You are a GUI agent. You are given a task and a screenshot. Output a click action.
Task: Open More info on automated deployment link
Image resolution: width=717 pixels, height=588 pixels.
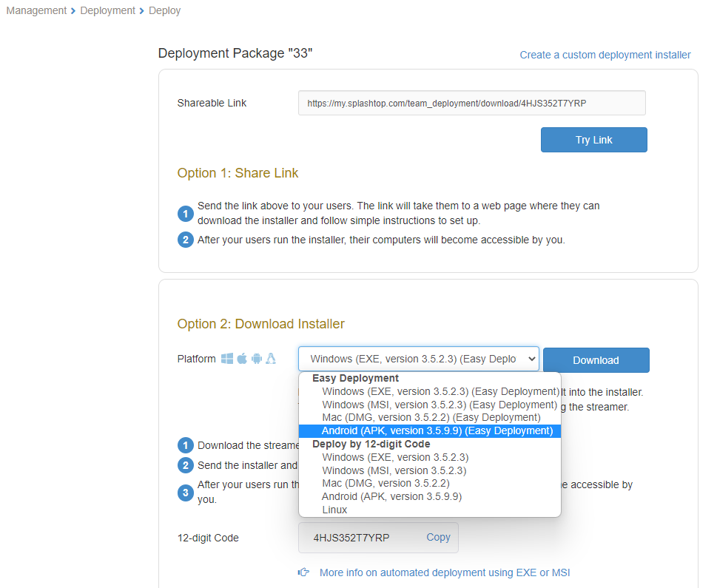tap(444, 572)
